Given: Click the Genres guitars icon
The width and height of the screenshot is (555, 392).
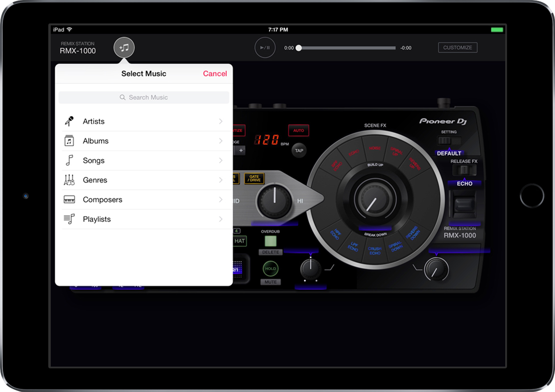Looking at the screenshot, I should coord(69,180).
